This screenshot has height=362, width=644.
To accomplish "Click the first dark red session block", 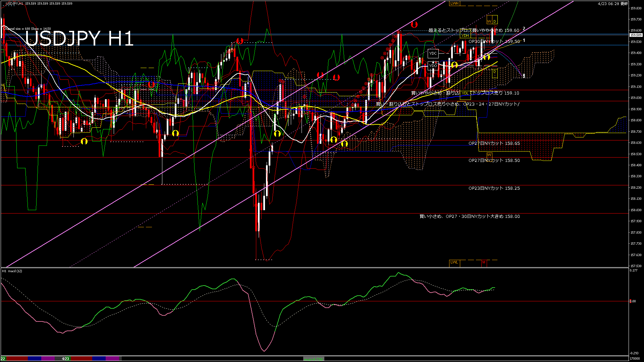I will point(17,359).
